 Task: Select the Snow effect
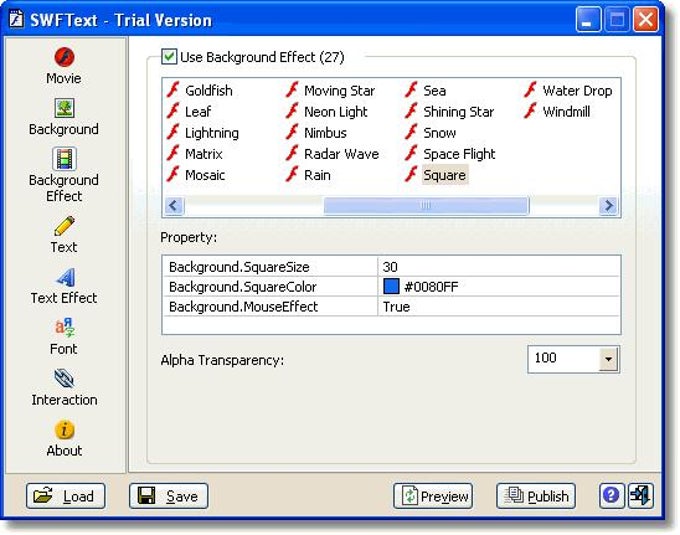tap(439, 133)
